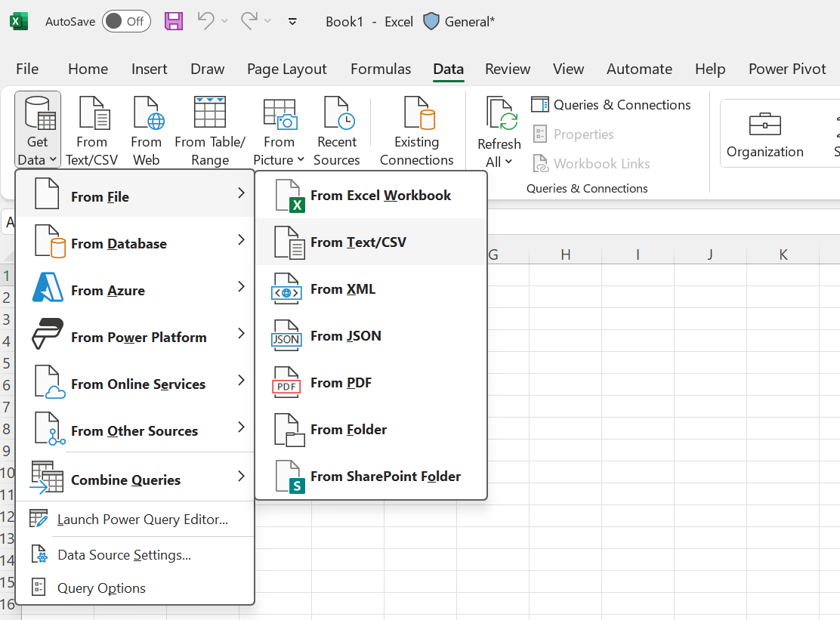Click From Text/CSV ribbon icon
Viewport: 840px width, 620px height.
pos(92,130)
